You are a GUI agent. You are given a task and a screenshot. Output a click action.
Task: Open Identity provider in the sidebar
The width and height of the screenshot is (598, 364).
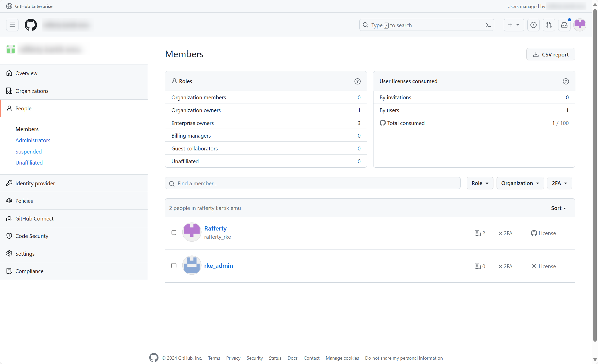coord(35,183)
